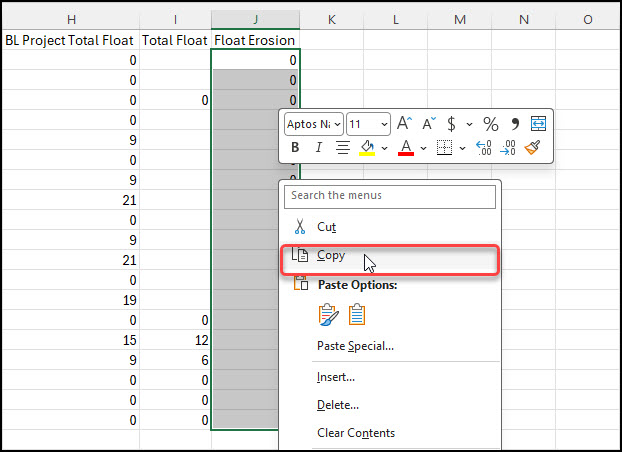Increase decimal places icon
This screenshot has width=622, height=452.
[x=484, y=148]
